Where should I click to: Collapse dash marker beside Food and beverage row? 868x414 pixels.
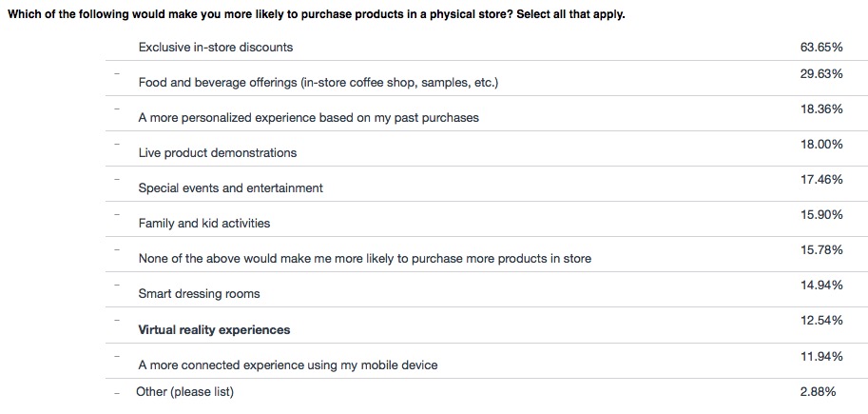116,73
